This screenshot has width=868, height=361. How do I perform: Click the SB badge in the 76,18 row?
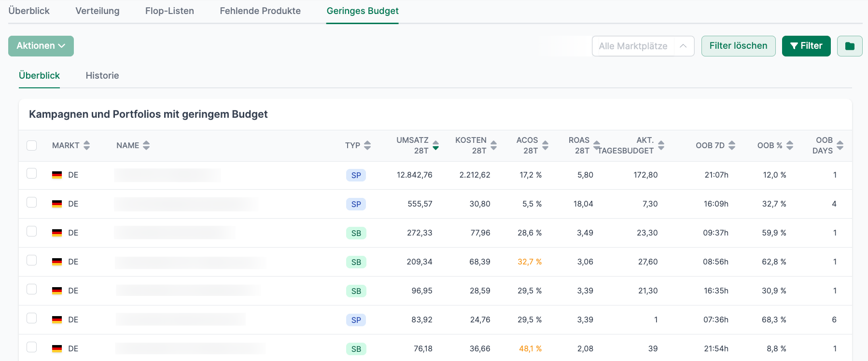click(356, 349)
